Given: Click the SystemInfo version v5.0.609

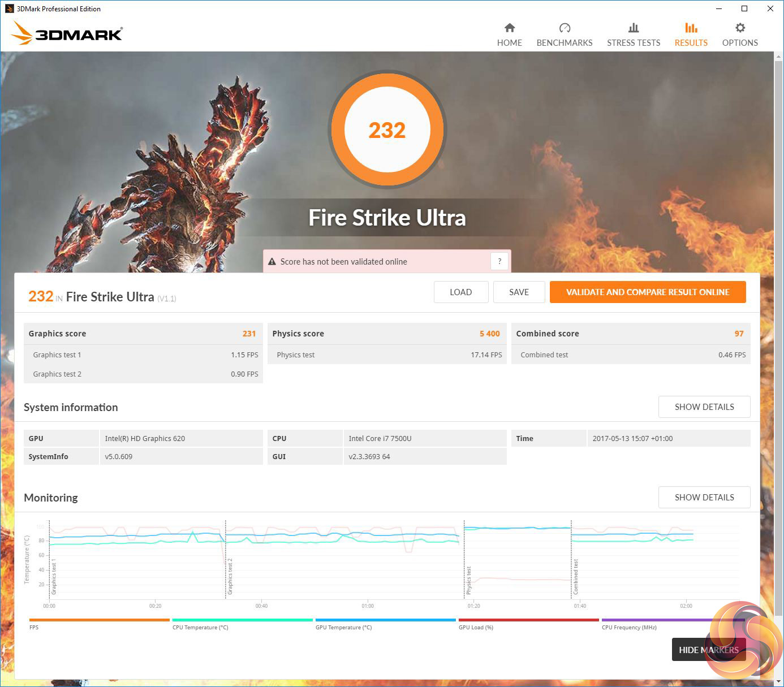Looking at the screenshot, I should click(x=119, y=456).
